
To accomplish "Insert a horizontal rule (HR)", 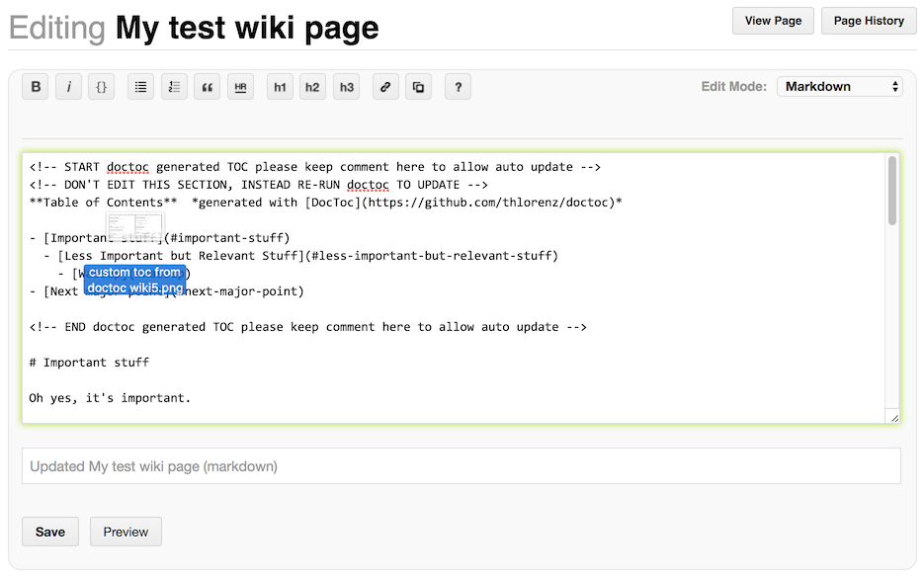I will 240,87.
